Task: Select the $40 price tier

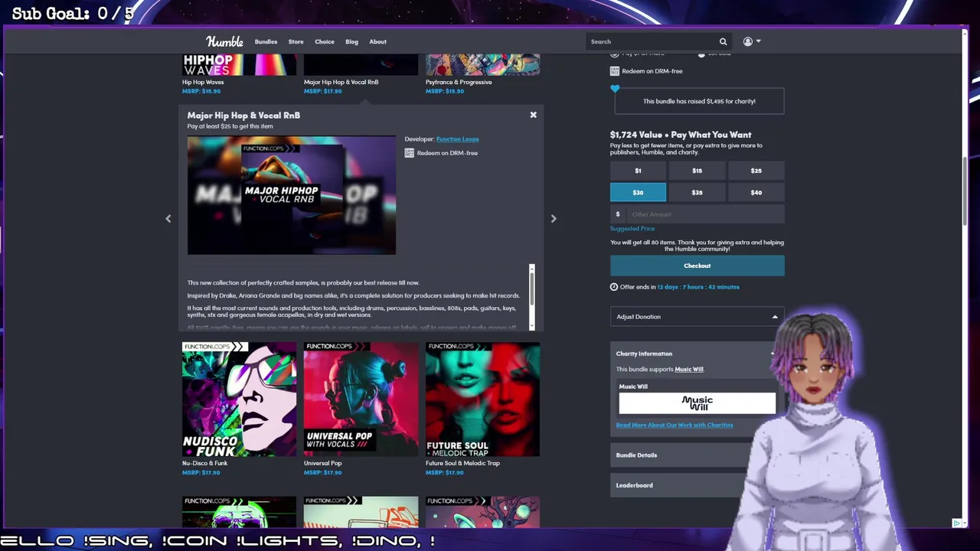Action: (x=756, y=192)
